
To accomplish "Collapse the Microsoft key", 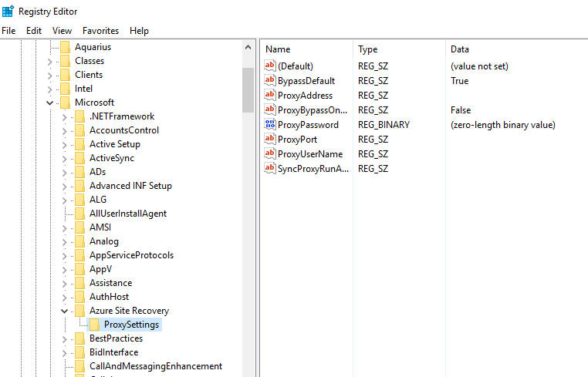I will coord(49,103).
